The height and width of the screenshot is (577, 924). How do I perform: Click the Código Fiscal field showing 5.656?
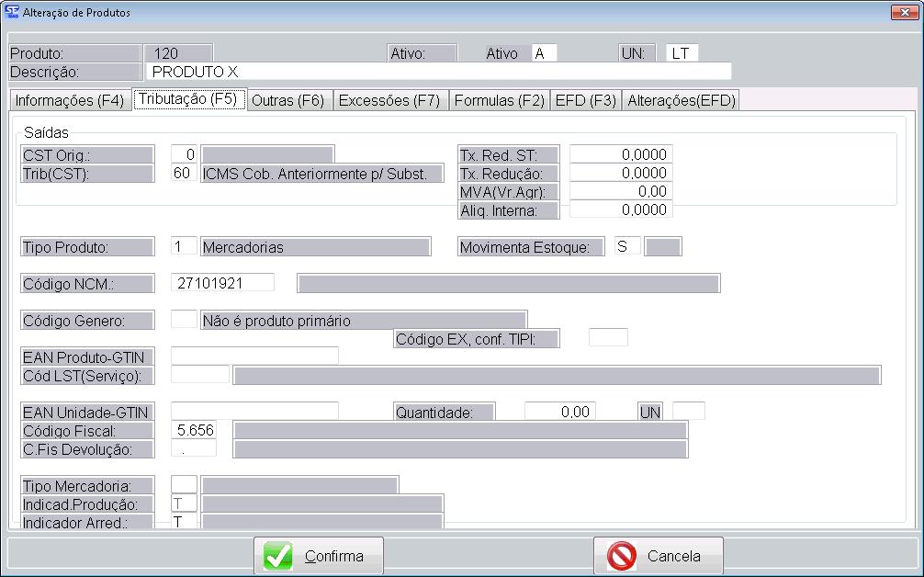194,431
